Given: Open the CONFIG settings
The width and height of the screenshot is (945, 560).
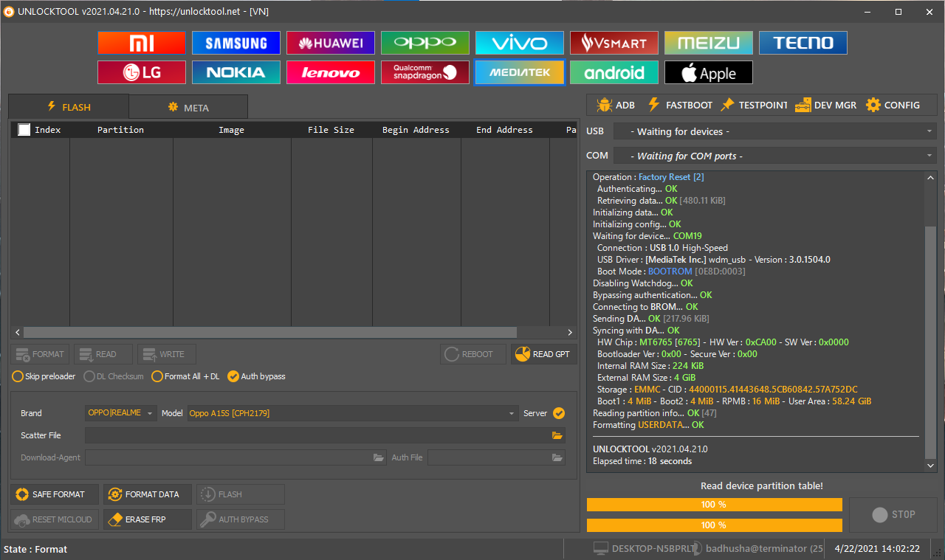Looking at the screenshot, I should point(893,105).
